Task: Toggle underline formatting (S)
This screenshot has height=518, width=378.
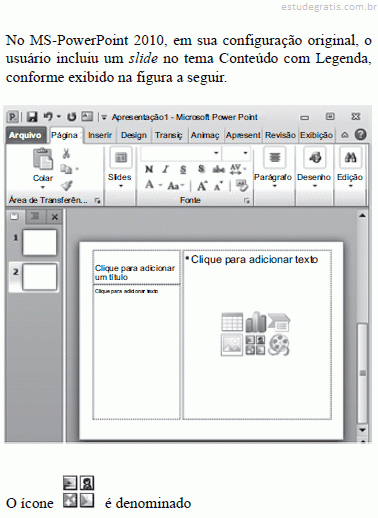Action: pyautogui.click(x=183, y=169)
